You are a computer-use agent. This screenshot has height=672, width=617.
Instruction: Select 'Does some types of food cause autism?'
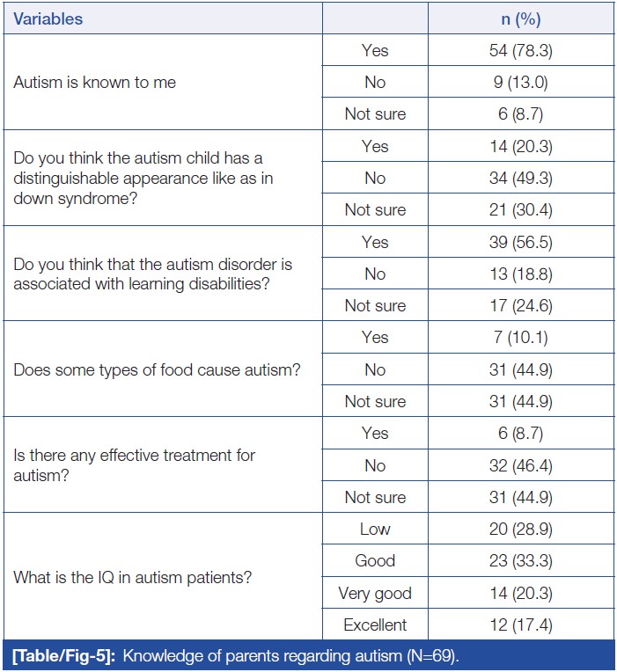tap(157, 369)
